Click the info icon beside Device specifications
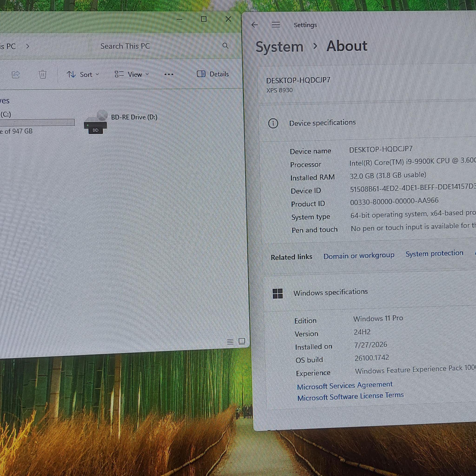 (273, 123)
